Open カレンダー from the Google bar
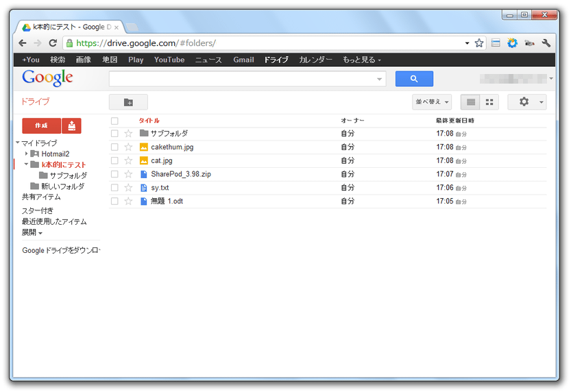Image resolution: width=571 pixels, height=392 pixels. (x=315, y=60)
